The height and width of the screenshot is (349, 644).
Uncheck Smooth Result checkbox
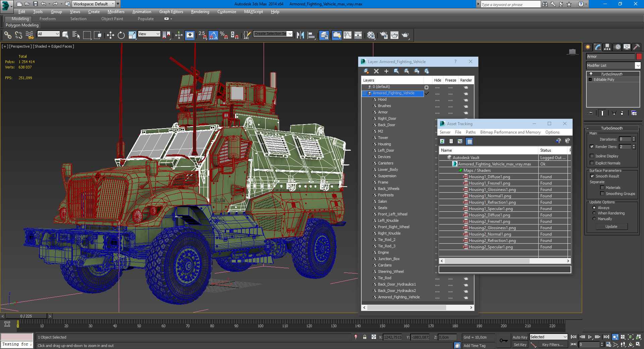pyautogui.click(x=592, y=176)
